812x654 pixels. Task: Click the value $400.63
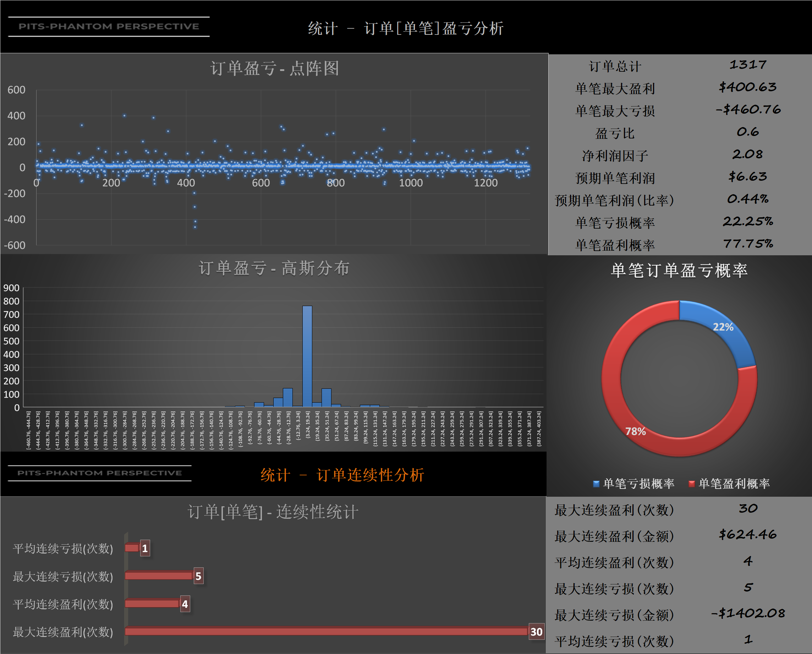coord(748,87)
